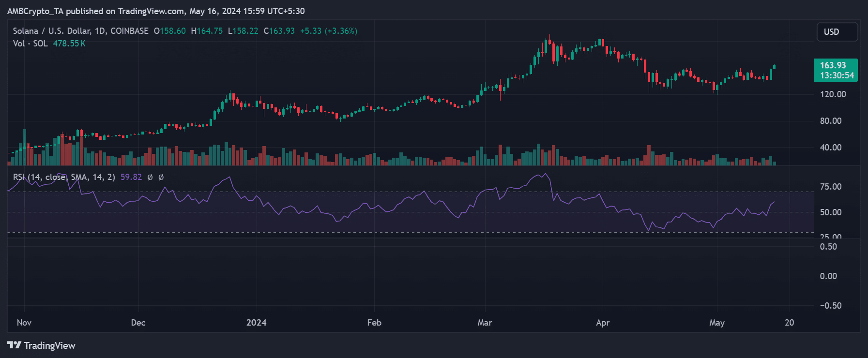Click the high value 164.75
This screenshot has width=868, height=358.
point(210,31)
